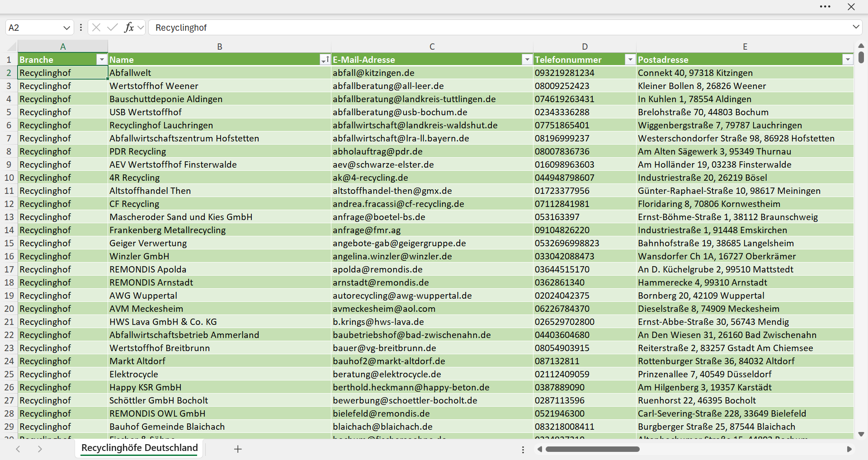Open the three-dots more options menu
The height and width of the screenshot is (460, 868).
click(825, 7)
